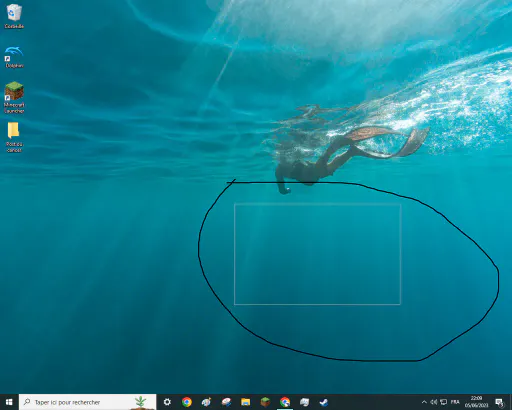512x410 pixels.
Task: Open the Paint palette icon in the taskbar
Action: click(x=206, y=402)
